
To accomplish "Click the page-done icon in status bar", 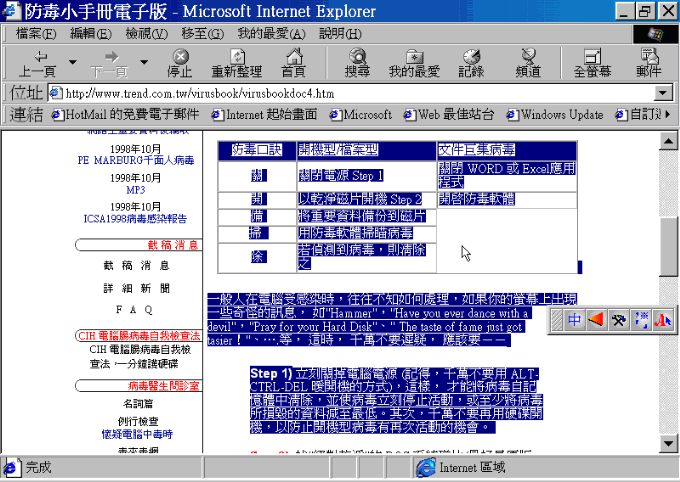I will click(10, 468).
